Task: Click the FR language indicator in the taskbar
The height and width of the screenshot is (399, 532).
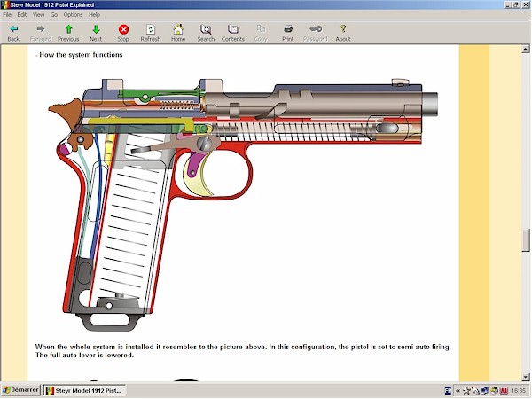Action: (x=448, y=390)
